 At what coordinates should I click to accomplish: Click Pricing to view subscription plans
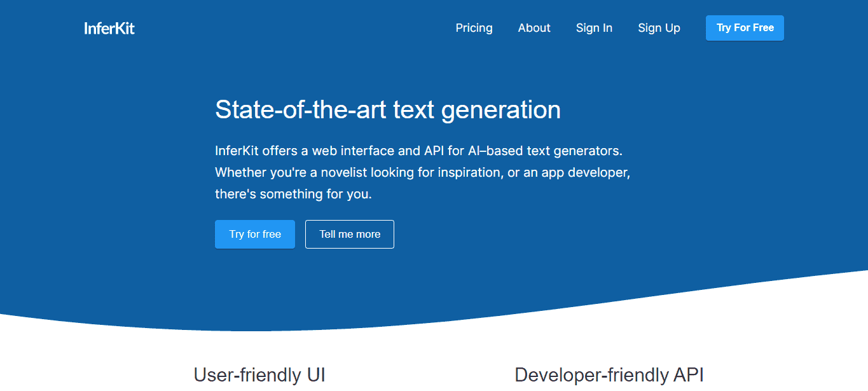474,28
